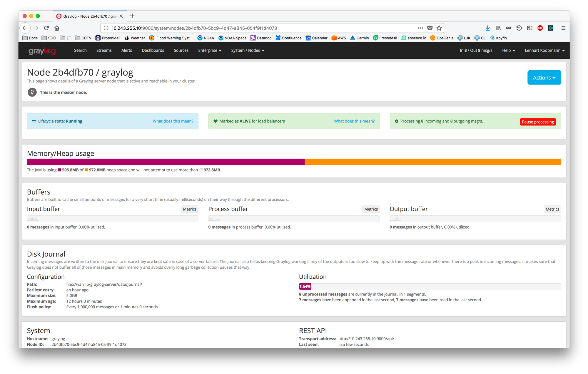Expand the Actions dropdown button

pos(544,78)
